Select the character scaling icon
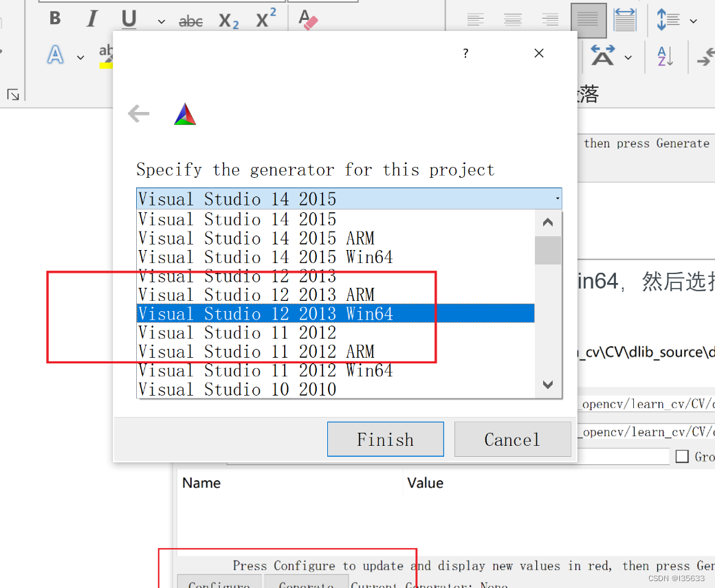 [x=624, y=19]
